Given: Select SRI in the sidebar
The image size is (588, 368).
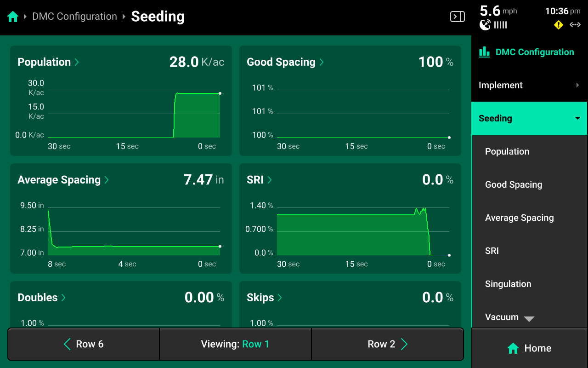Looking at the screenshot, I should click(x=530, y=251).
